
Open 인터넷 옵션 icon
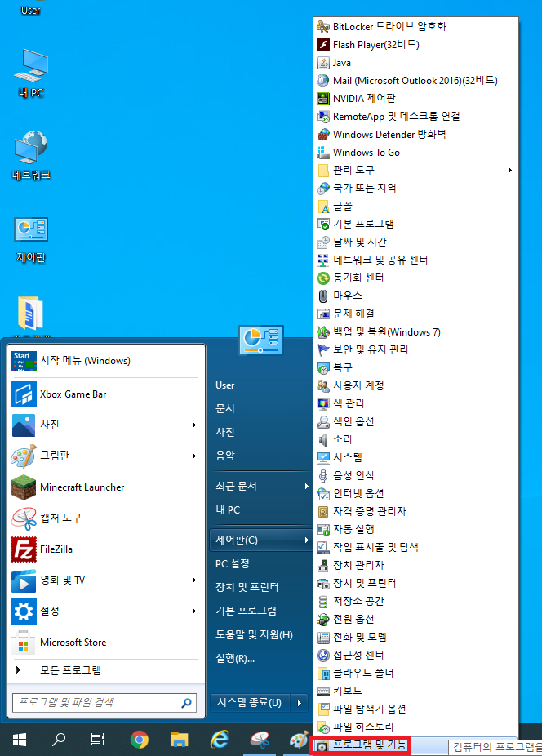323,493
